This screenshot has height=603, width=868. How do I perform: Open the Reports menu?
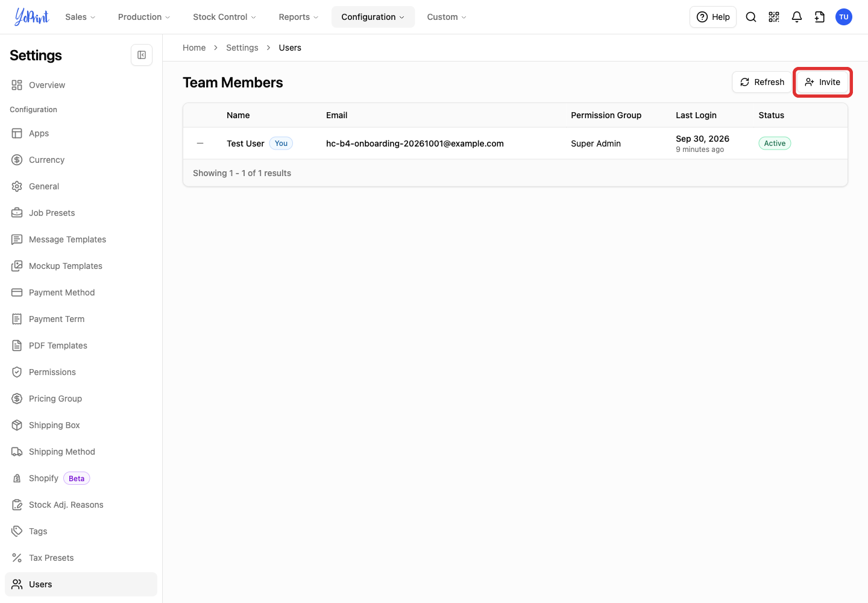point(298,17)
